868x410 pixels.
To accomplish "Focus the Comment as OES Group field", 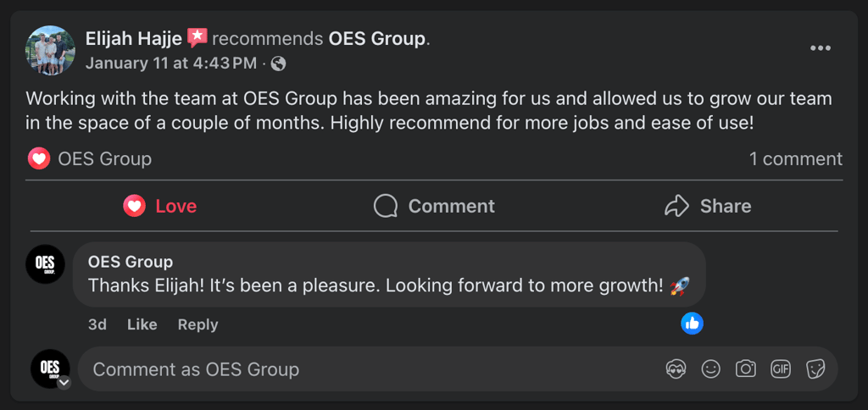I will tap(364, 369).
